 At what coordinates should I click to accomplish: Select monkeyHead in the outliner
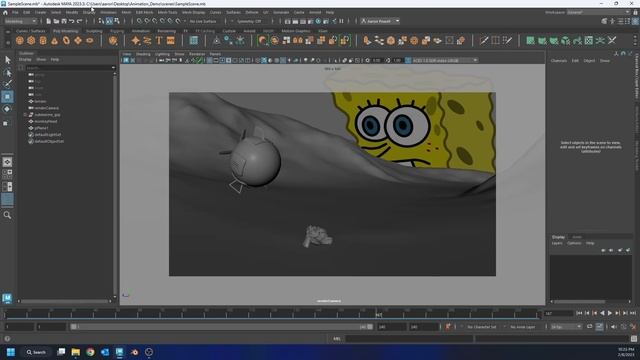[x=46, y=121]
